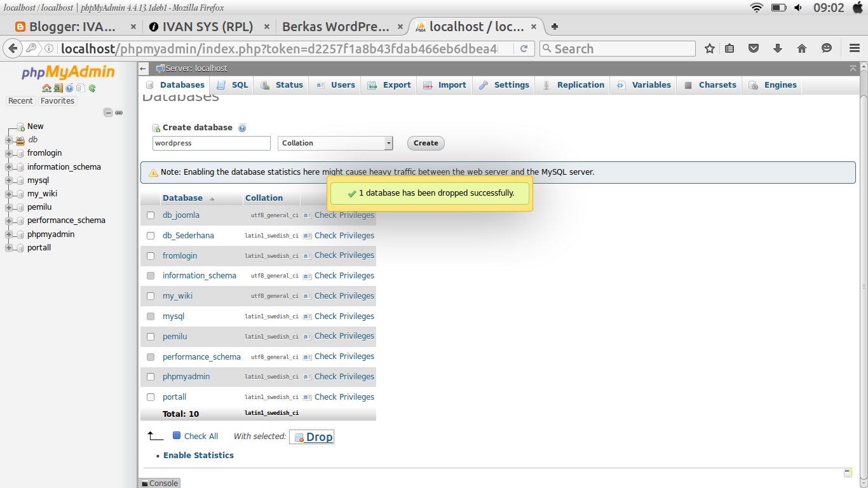Screen dimensions: 868x488
Task: Expand the db tree node
Action: [x=9, y=140]
